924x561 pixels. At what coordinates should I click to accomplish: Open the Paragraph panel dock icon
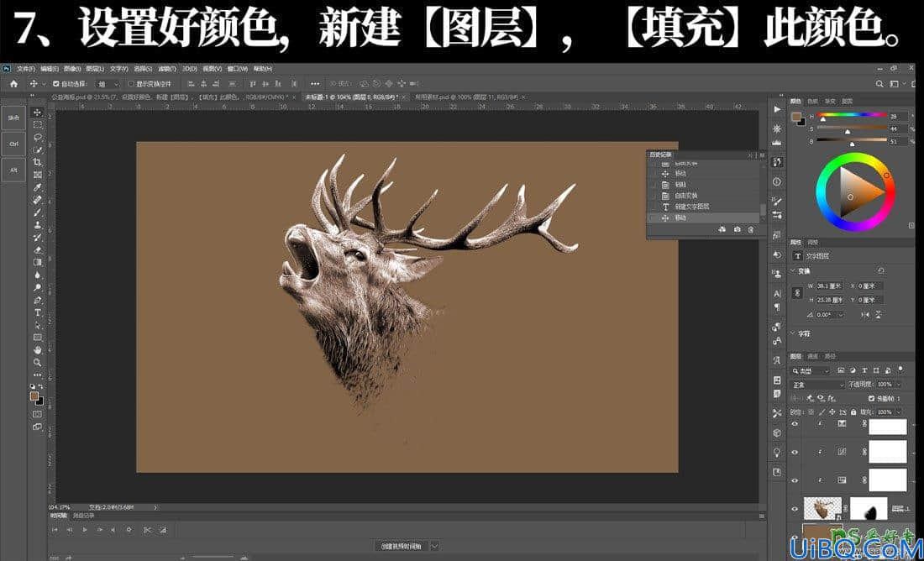click(x=777, y=307)
